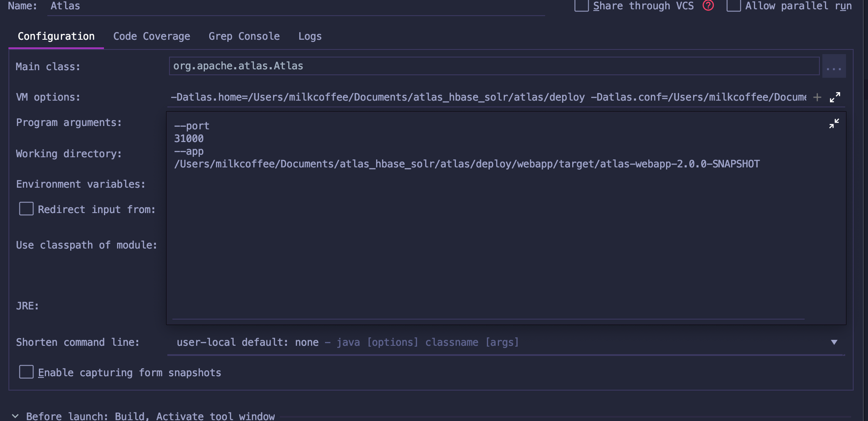
Task: Click the atlas-webapp-2.0.0-SNAPSHOT path line
Action: point(467,164)
